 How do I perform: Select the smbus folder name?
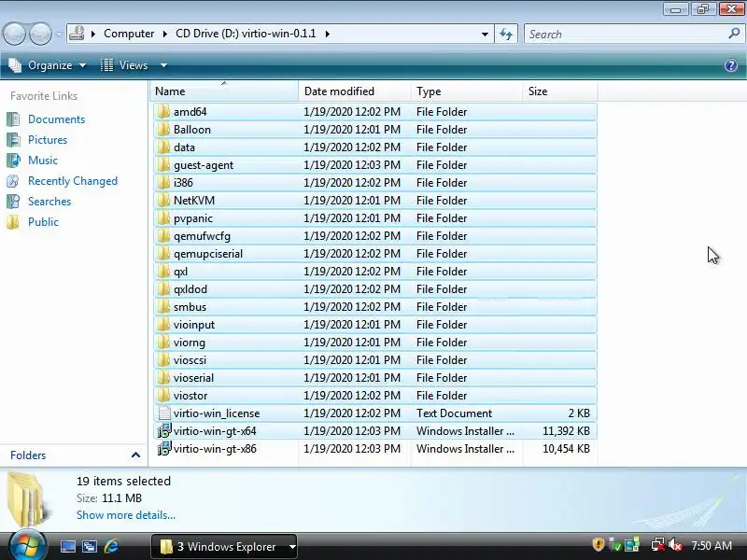coord(190,307)
